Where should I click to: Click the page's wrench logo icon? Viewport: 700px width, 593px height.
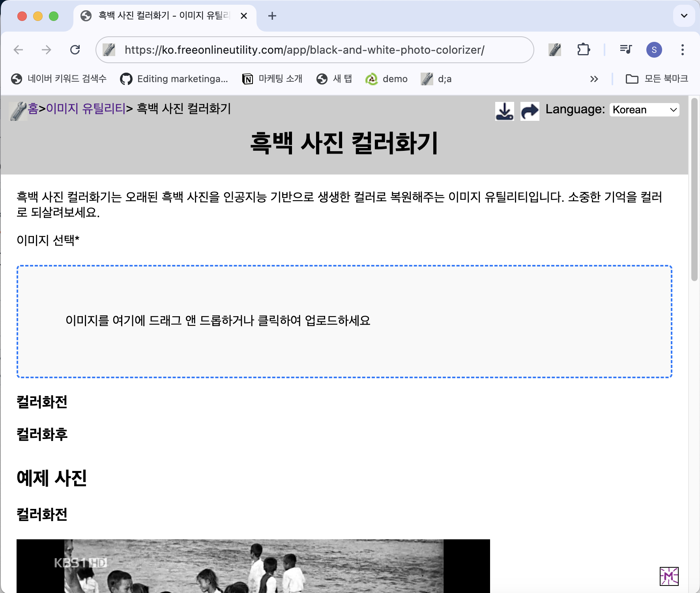click(x=19, y=111)
